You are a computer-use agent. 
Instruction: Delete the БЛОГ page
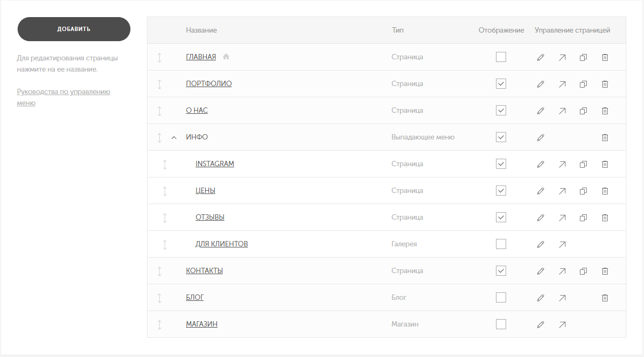[x=605, y=298]
